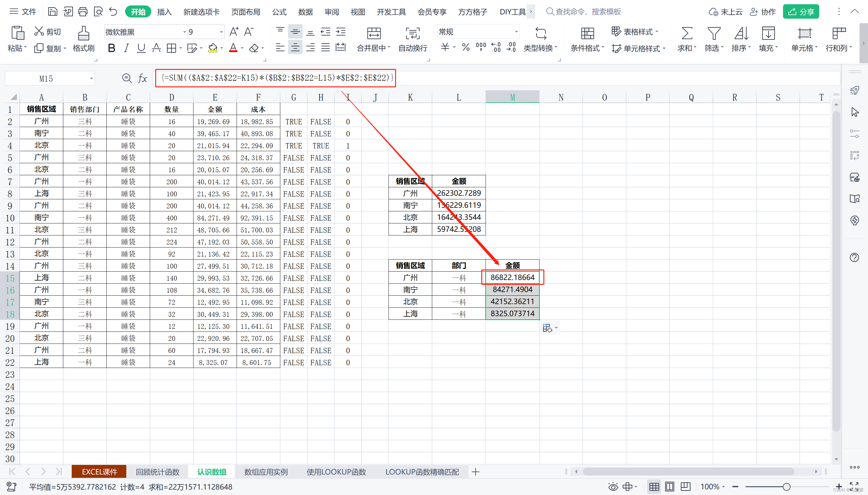Toggle bold formatting
The width and height of the screenshot is (868, 495).
tap(111, 48)
